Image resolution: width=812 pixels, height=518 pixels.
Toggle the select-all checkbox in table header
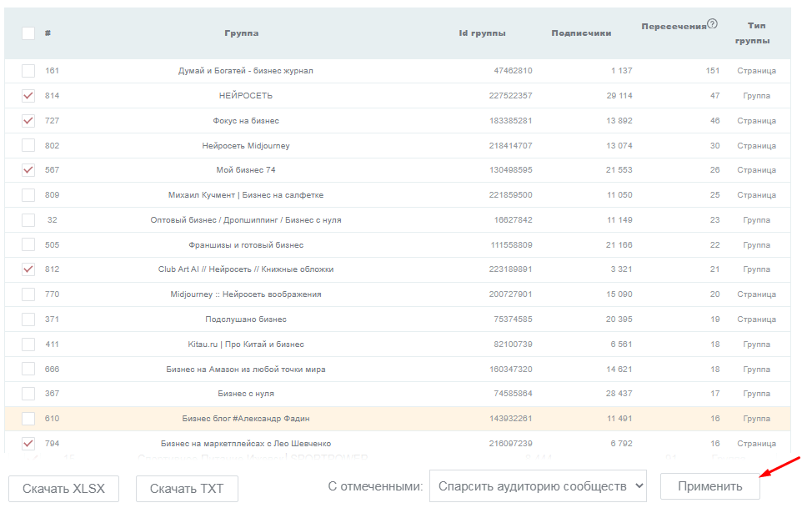pos(28,33)
